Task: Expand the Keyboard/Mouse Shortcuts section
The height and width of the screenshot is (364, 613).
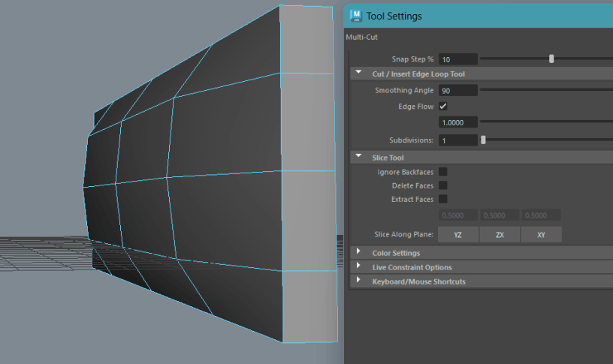Action: click(x=358, y=281)
